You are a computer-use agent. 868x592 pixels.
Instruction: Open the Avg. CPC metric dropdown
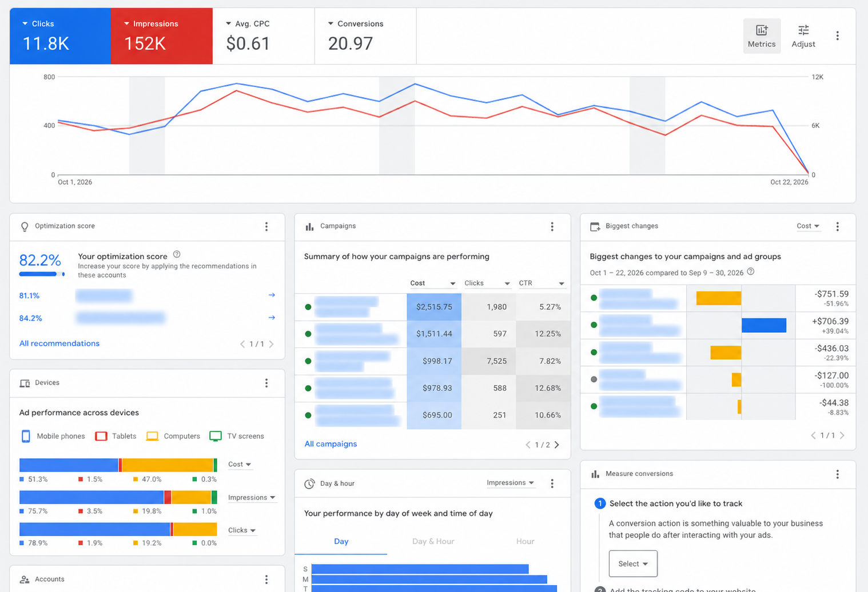264,36
